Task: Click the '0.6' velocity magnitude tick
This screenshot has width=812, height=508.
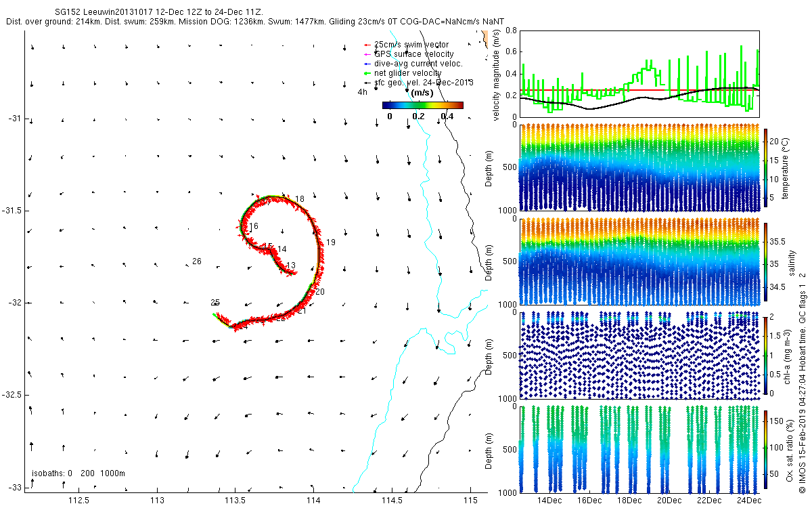Action: point(511,52)
